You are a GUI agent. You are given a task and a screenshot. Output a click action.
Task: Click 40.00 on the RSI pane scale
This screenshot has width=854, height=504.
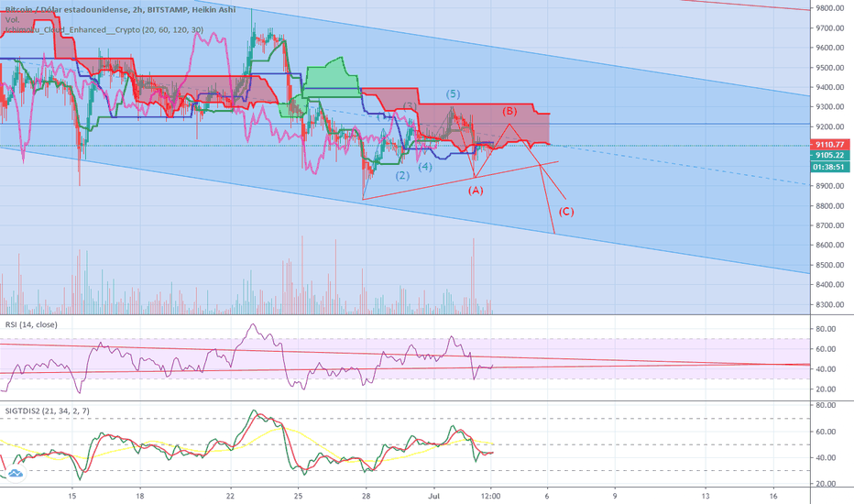point(826,369)
